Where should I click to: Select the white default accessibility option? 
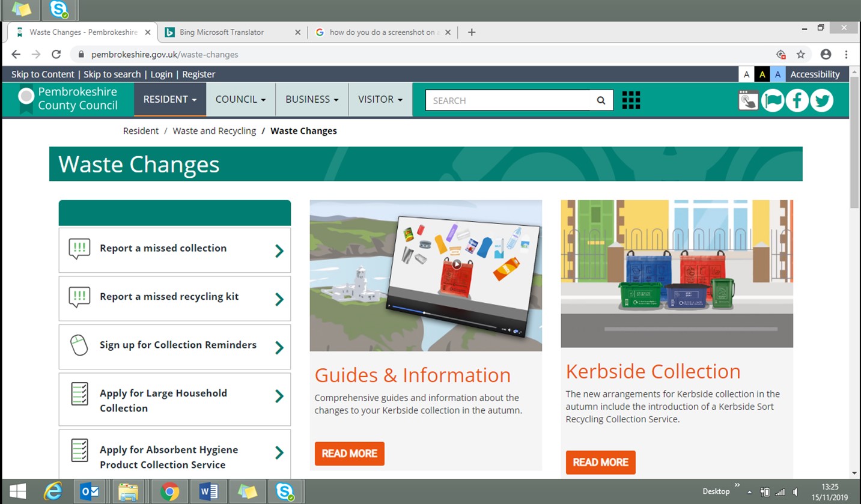tap(746, 74)
